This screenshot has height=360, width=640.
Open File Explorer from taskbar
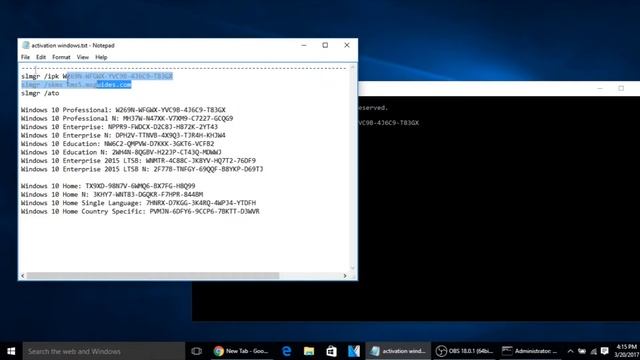pyautogui.click(x=309, y=351)
